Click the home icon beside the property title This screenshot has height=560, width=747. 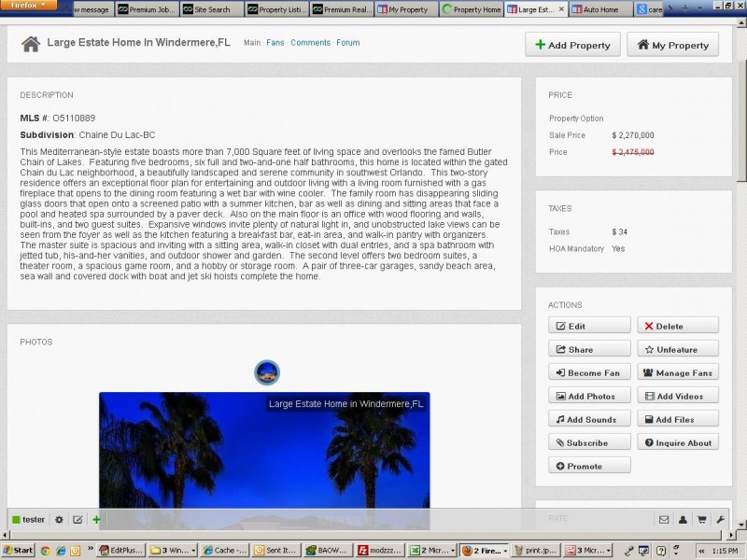(x=31, y=44)
